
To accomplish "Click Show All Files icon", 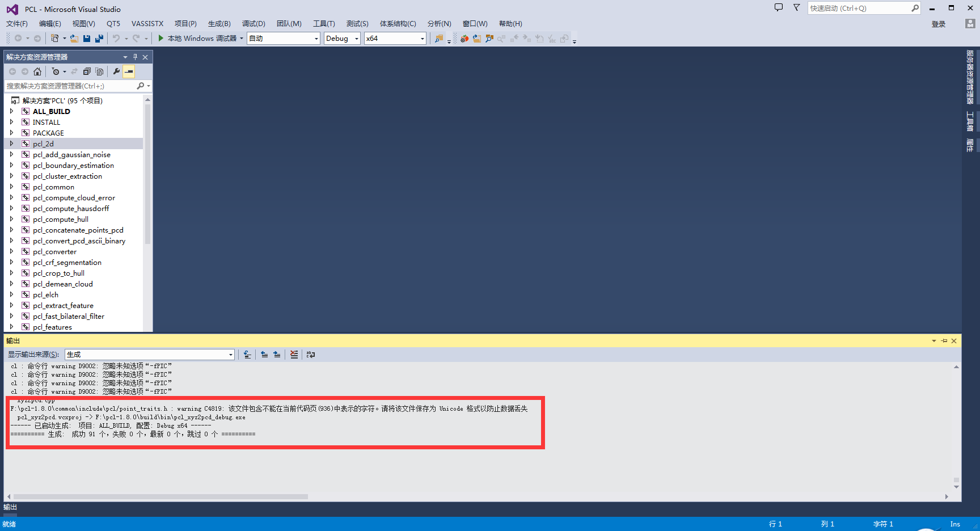I will pos(100,71).
